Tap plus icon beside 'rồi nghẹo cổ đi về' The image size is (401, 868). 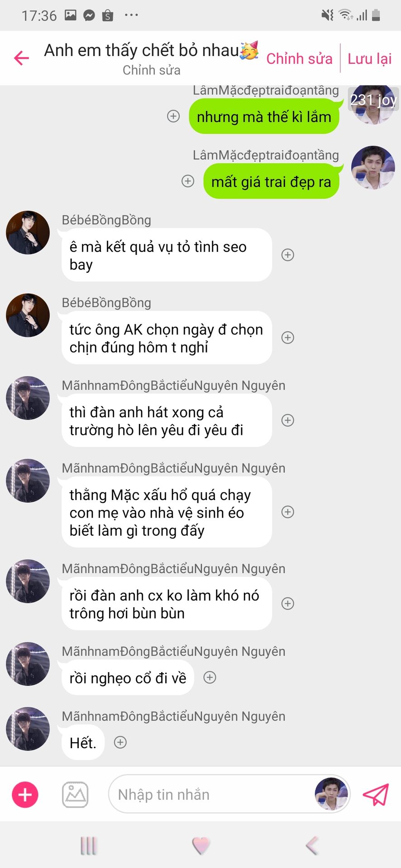point(210,677)
